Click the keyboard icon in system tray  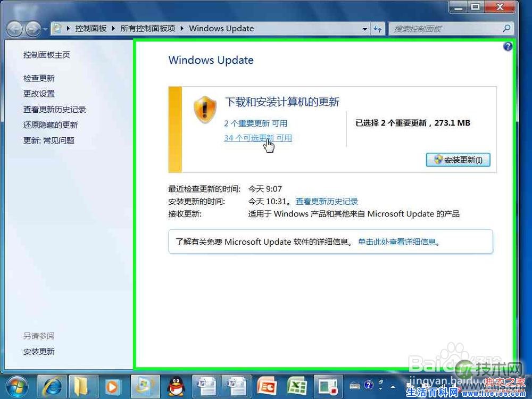[354, 385]
